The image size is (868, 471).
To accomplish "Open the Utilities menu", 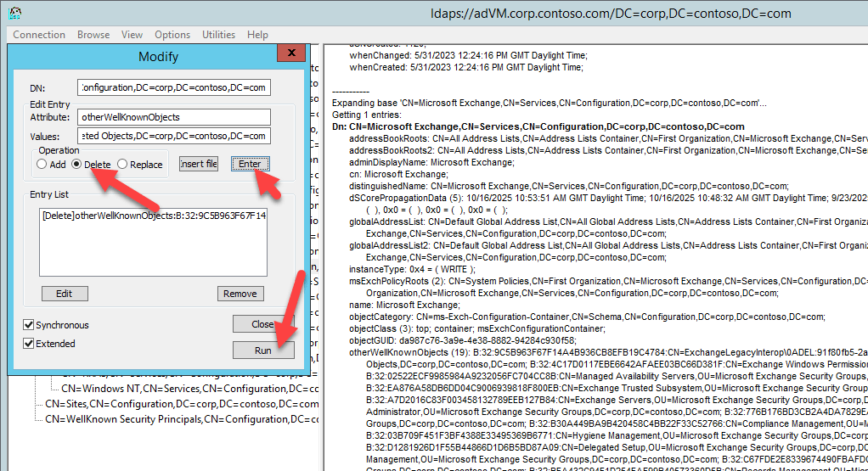I will pos(218,35).
